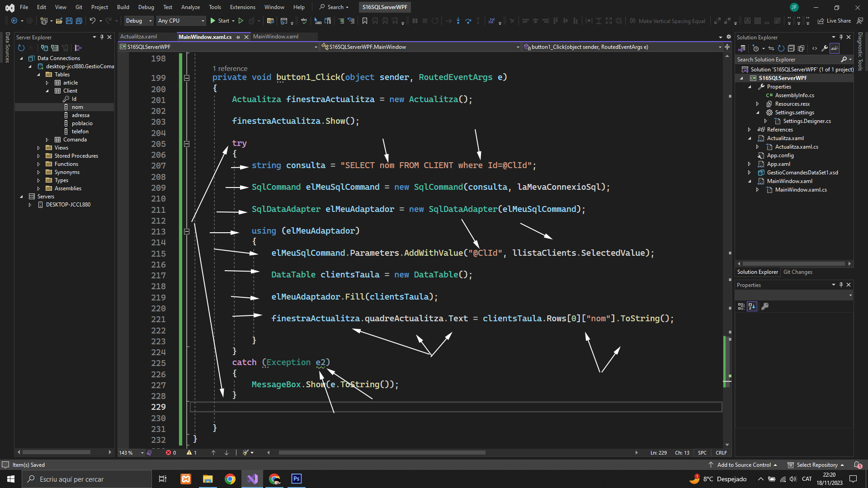Click Refresh icon in Server Explorer
Image resolution: width=868 pixels, height=488 pixels.
[x=21, y=48]
